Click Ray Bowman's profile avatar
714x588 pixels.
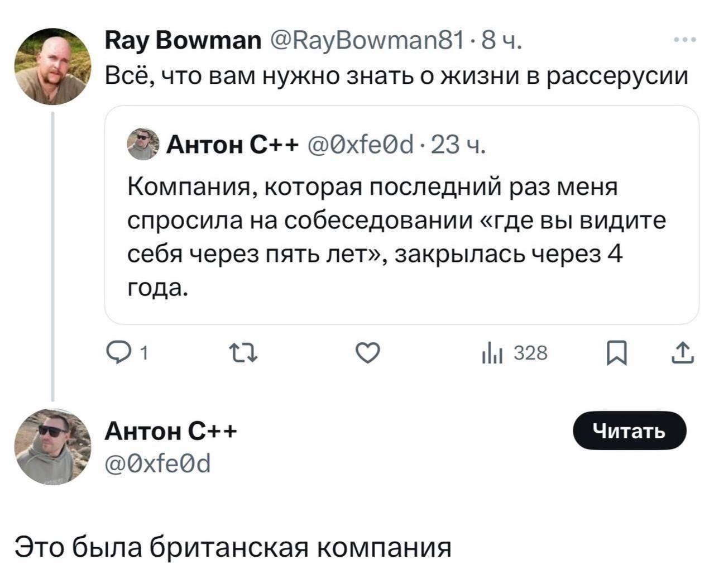[52, 66]
